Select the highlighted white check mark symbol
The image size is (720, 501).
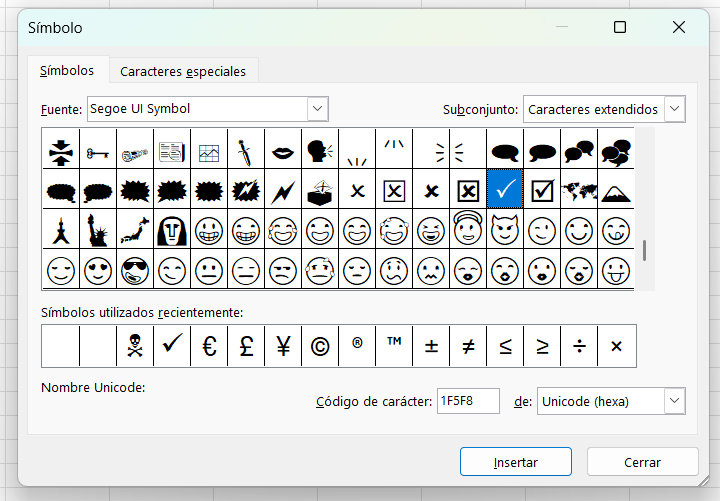tap(506, 190)
